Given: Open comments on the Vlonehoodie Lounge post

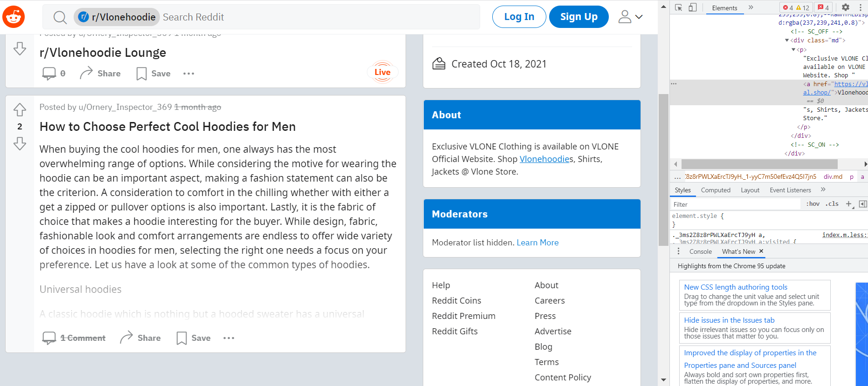Looking at the screenshot, I should click(x=54, y=74).
